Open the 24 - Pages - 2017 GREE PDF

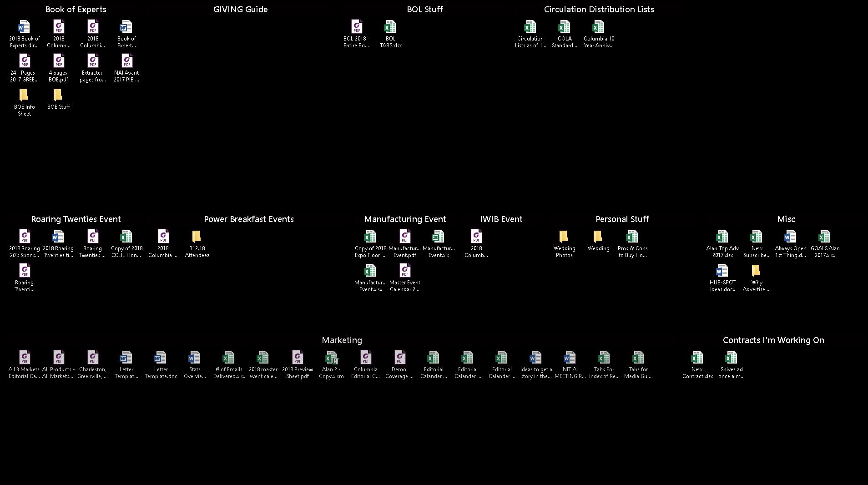(x=24, y=68)
